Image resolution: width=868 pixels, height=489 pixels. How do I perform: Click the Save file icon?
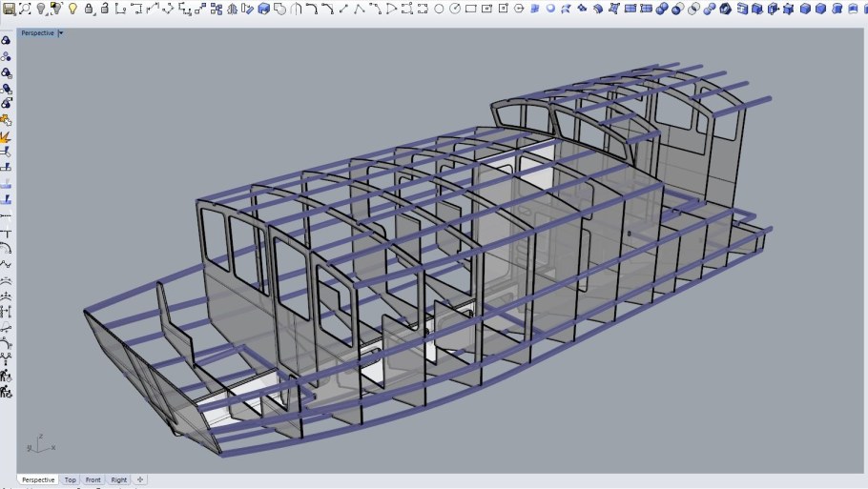(x=9, y=9)
